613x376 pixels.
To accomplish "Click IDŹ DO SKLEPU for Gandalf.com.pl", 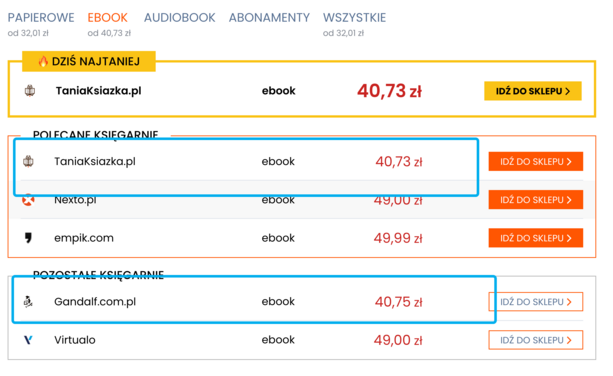I will 536,302.
